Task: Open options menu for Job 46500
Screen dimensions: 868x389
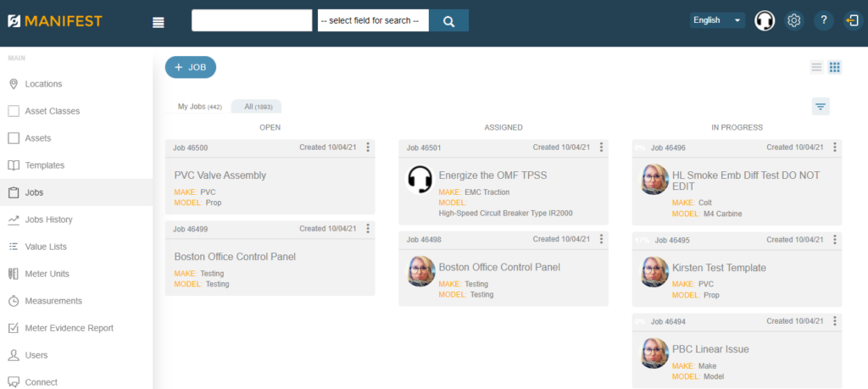Action: [368, 147]
